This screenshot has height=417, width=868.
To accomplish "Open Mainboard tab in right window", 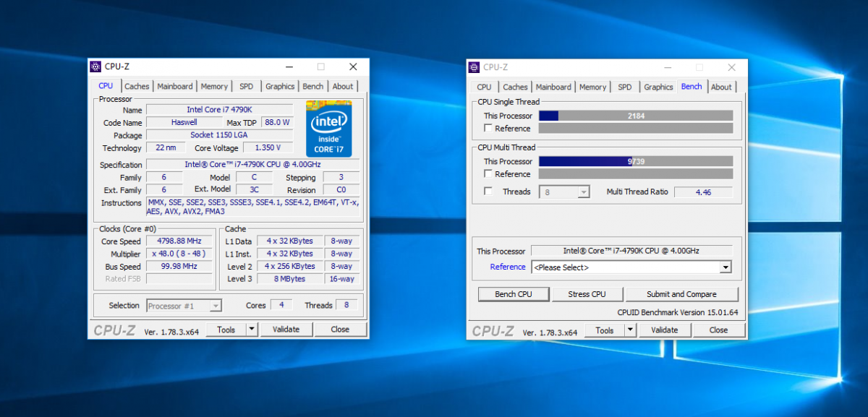I will [x=553, y=87].
